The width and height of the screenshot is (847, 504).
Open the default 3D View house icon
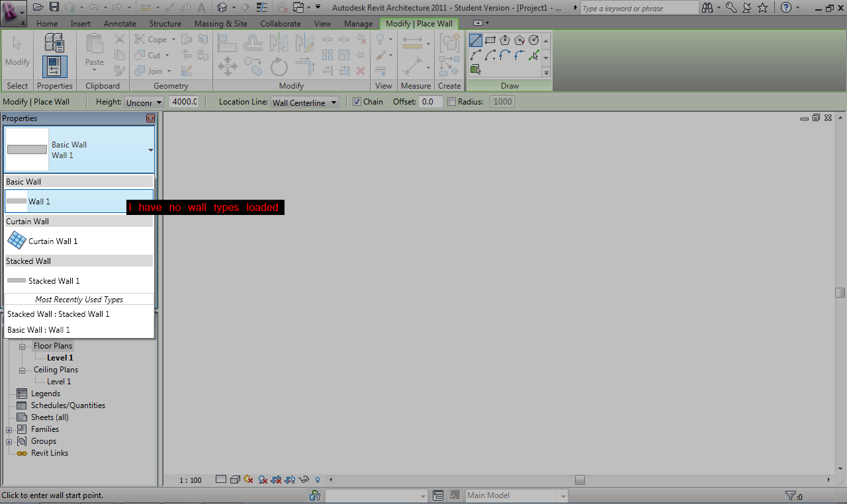[x=222, y=7]
